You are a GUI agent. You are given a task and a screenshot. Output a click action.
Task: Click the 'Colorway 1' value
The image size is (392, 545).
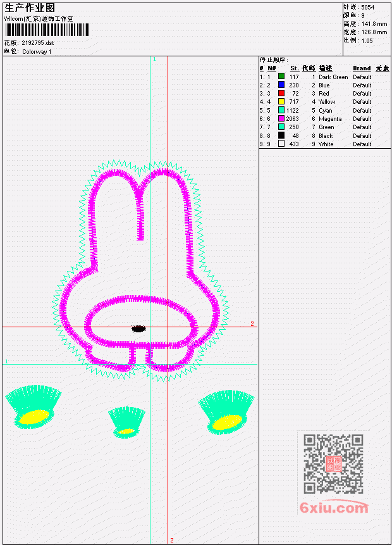pos(37,51)
